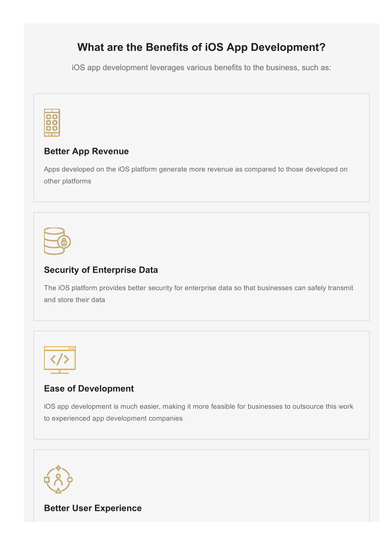Click the 'and store their data' text line
392x555 pixels.
point(75,300)
